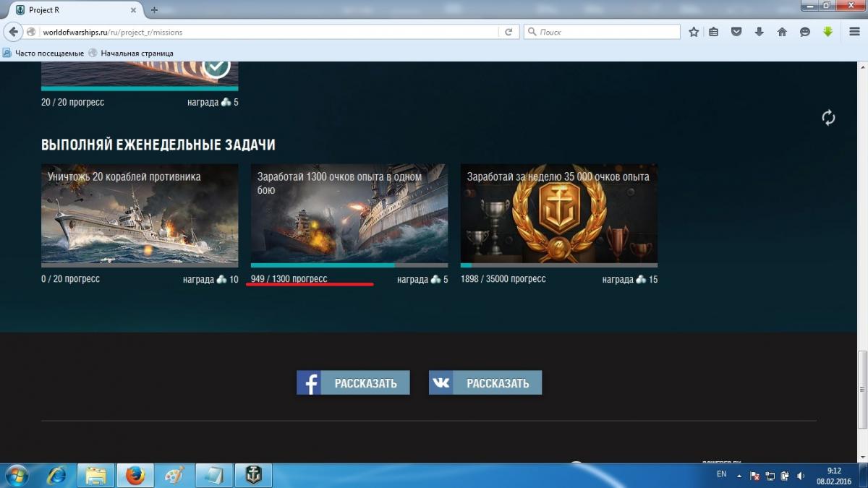This screenshot has height=488, width=868.
Task: Switch to Firefox in the taskbar
Action: [x=135, y=475]
